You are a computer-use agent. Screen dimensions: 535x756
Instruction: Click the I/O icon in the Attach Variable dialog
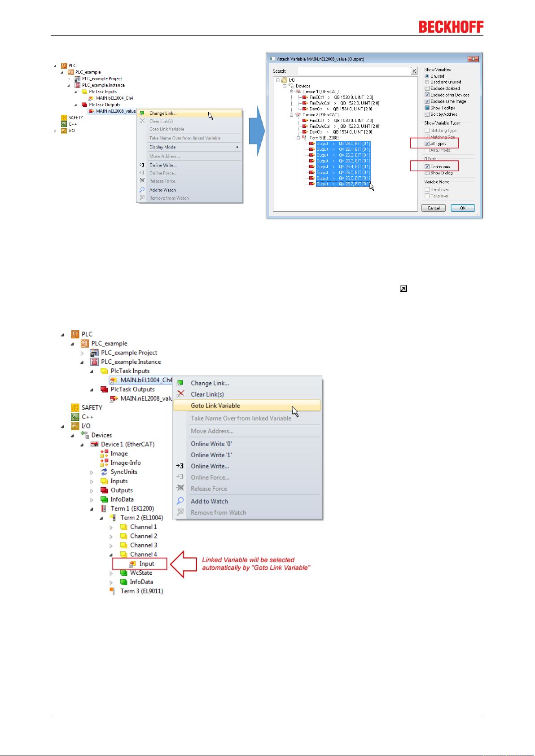(284, 80)
